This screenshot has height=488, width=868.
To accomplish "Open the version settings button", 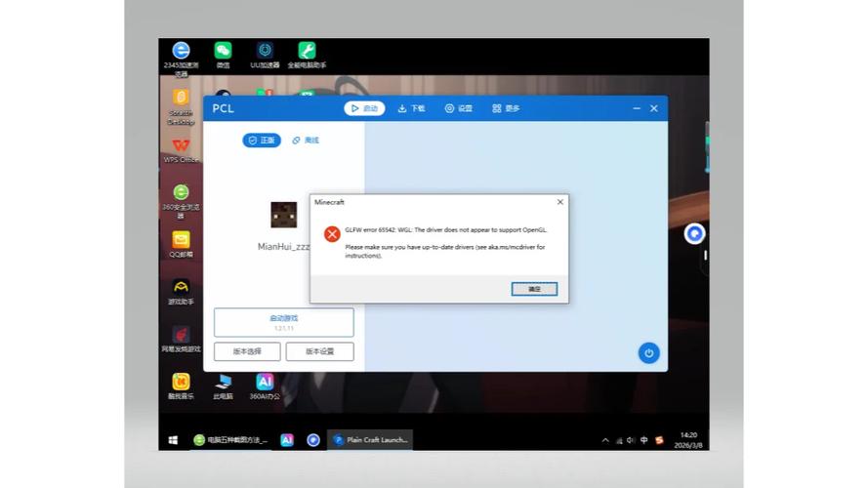I will click(x=319, y=351).
